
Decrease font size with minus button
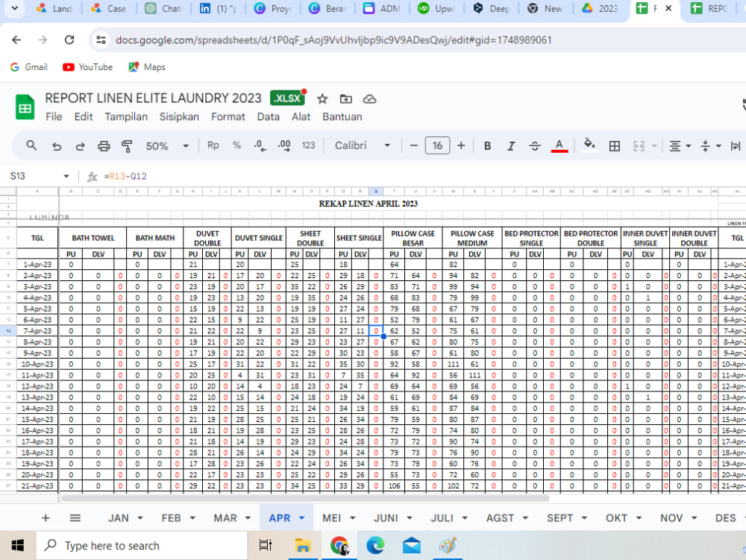click(x=414, y=145)
